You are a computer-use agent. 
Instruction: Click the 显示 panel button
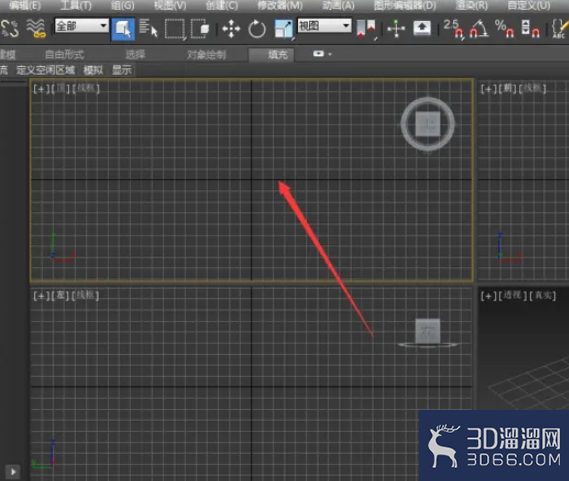[x=122, y=70]
